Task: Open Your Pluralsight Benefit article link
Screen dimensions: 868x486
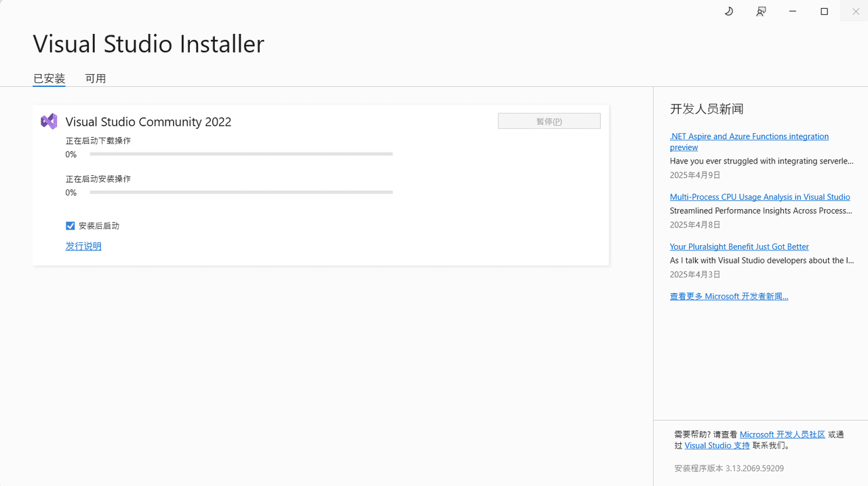Action: click(x=739, y=246)
